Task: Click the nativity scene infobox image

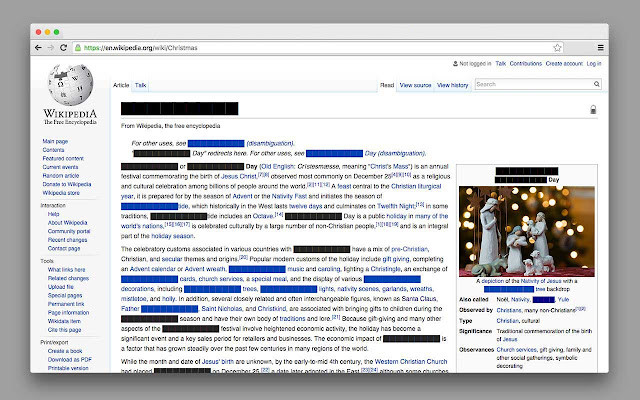Action: [x=527, y=231]
